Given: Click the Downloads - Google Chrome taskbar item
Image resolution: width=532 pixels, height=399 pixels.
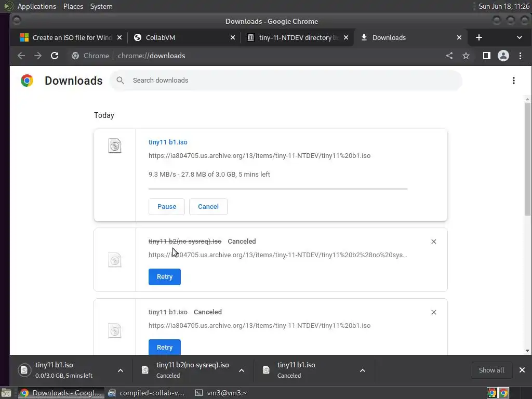Looking at the screenshot, I should pos(60,393).
